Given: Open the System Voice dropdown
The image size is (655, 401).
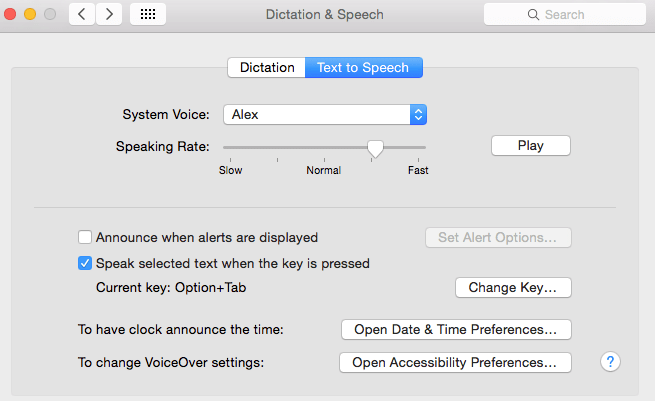Looking at the screenshot, I should pyautogui.click(x=325, y=115).
